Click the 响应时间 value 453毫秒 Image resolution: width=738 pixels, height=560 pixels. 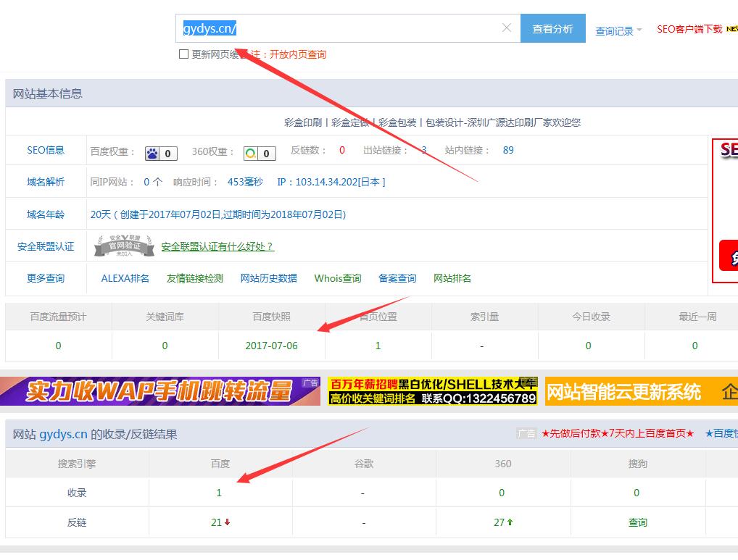[245, 182]
